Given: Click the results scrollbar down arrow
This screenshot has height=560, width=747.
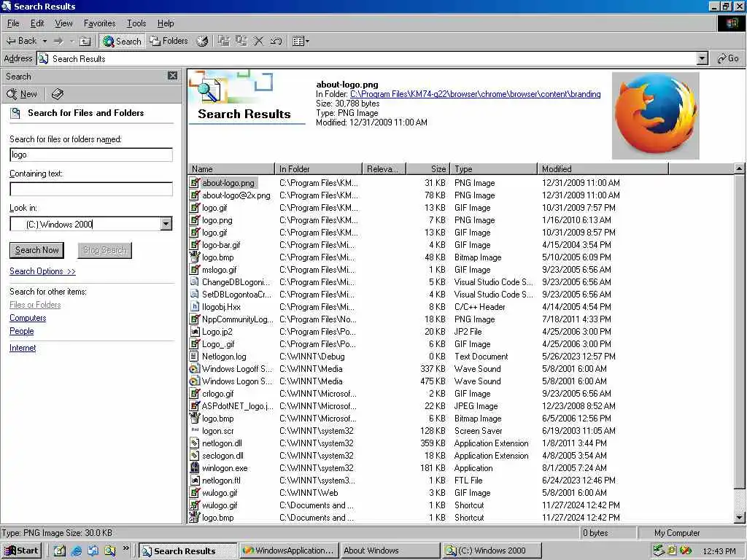Looking at the screenshot, I should [739, 517].
